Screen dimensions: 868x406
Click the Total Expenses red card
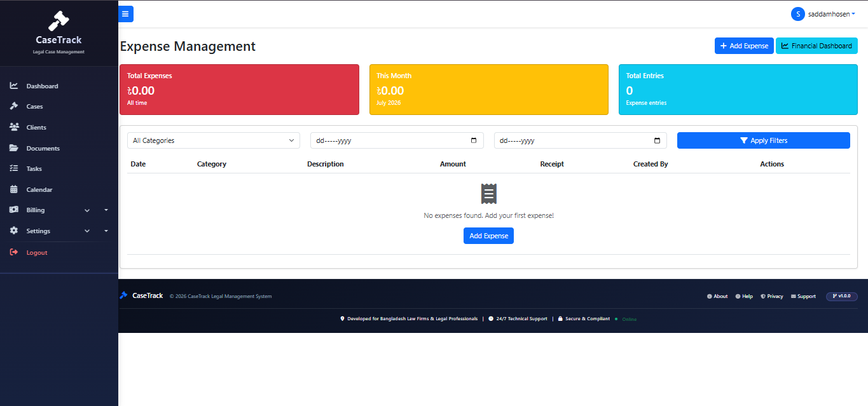point(239,90)
